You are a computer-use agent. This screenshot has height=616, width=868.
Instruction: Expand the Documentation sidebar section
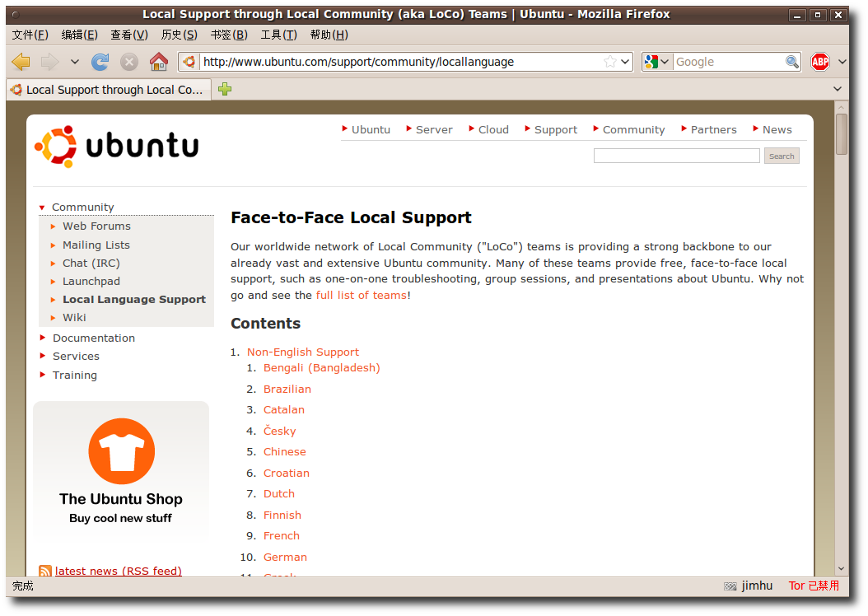[94, 338]
